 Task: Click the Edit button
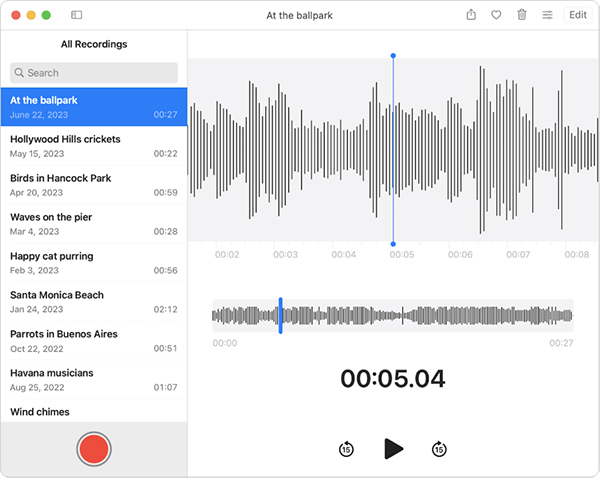(578, 15)
